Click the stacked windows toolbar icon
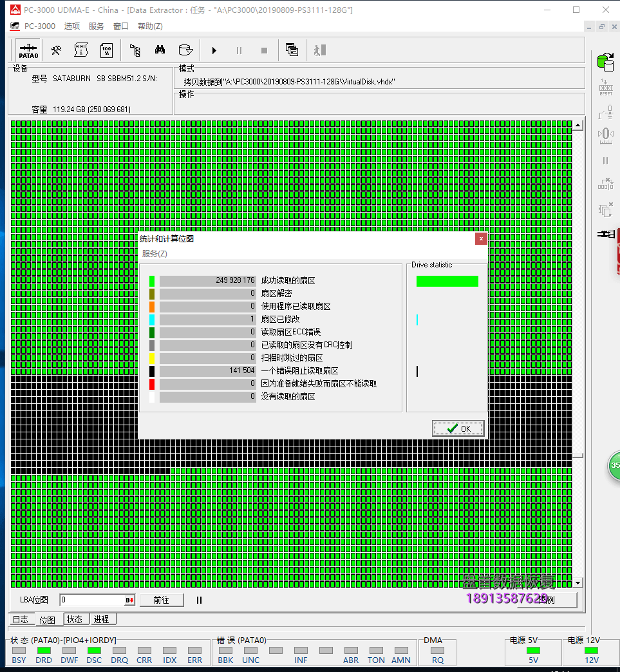Screen dimensions: 620x672 coord(292,50)
